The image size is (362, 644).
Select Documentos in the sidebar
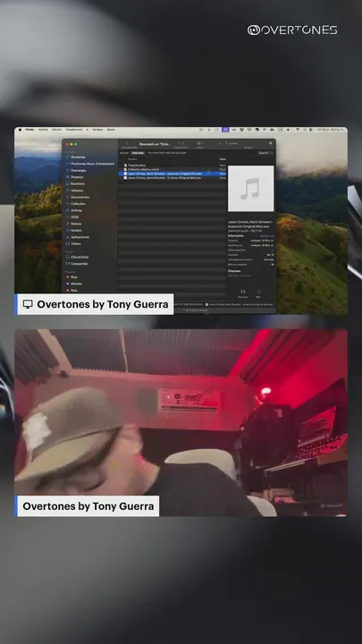[x=80, y=197]
